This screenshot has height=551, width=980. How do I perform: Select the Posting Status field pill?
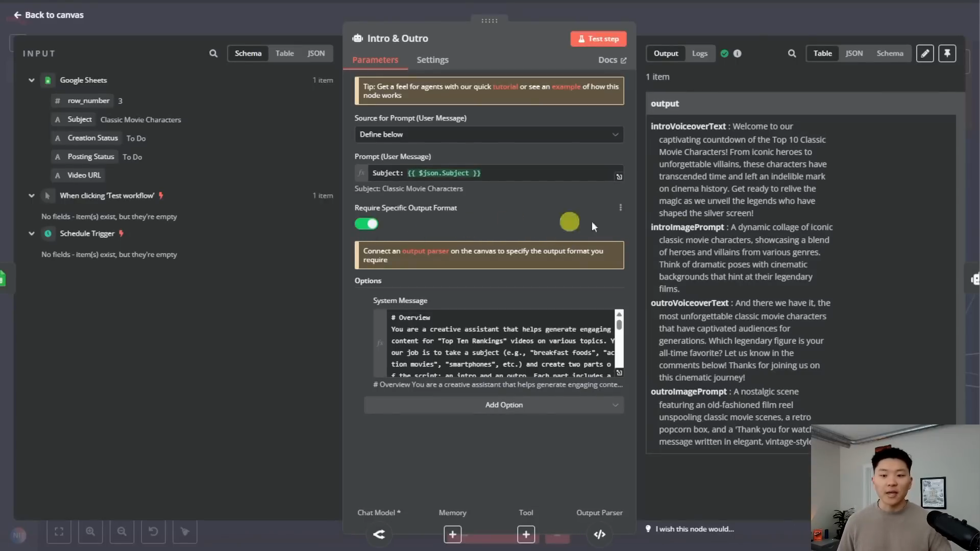(85, 157)
